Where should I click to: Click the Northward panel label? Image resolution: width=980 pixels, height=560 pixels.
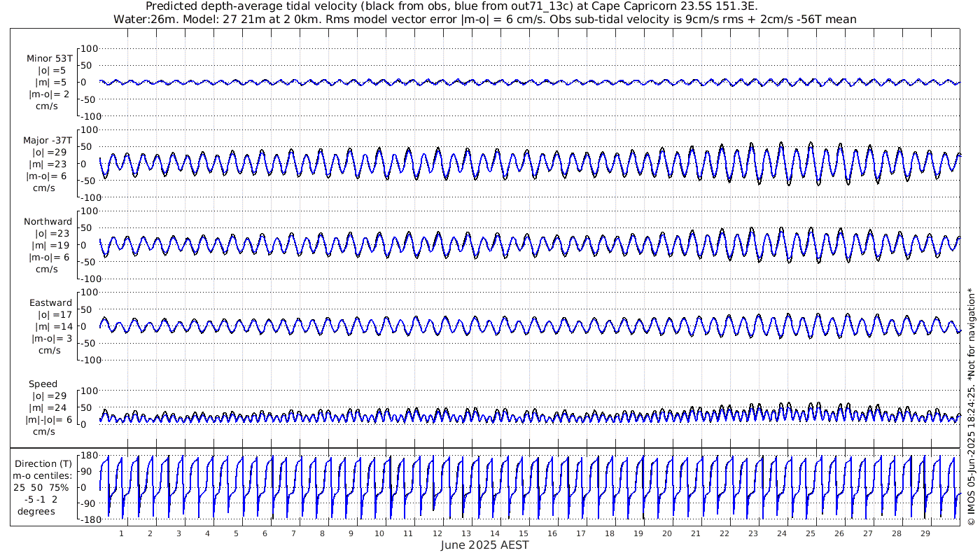pos(48,222)
